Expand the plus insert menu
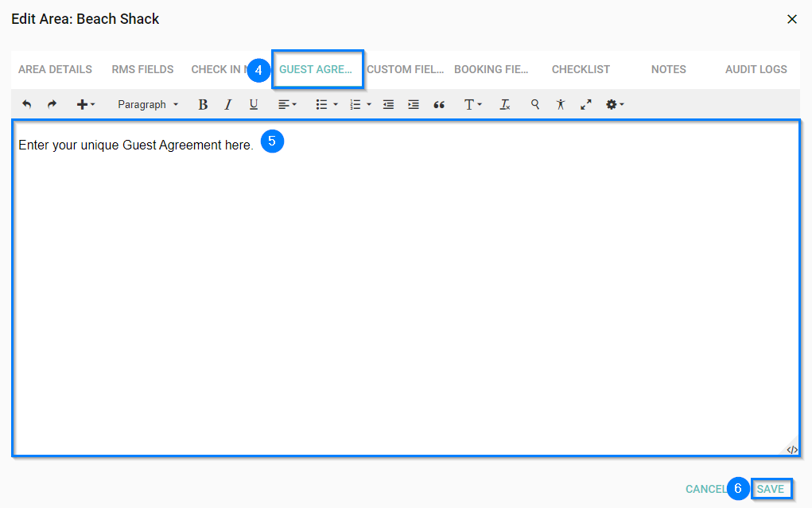 (85, 104)
